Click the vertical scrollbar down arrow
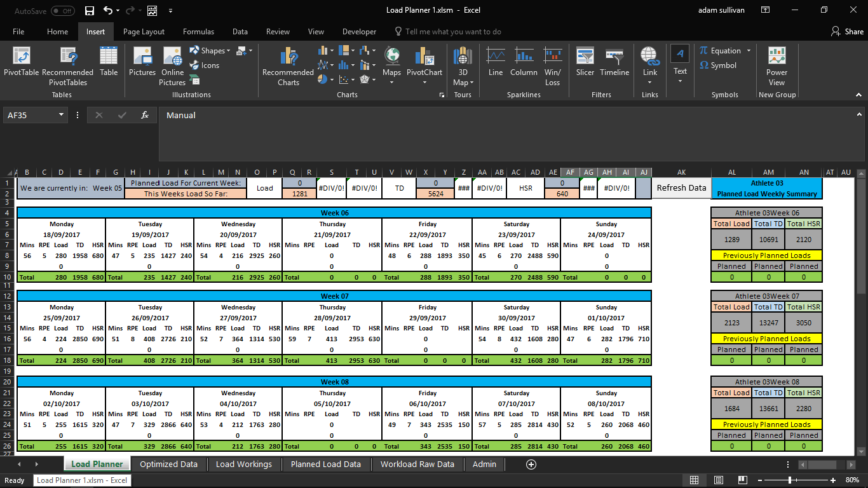The width and height of the screenshot is (868, 488). point(862,452)
